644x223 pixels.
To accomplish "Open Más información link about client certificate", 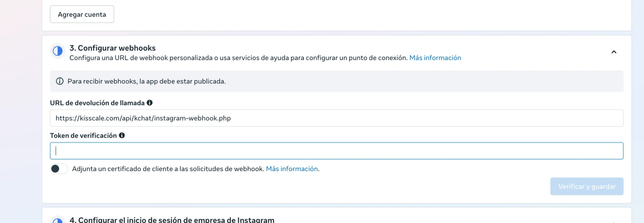I will click(x=292, y=169).
